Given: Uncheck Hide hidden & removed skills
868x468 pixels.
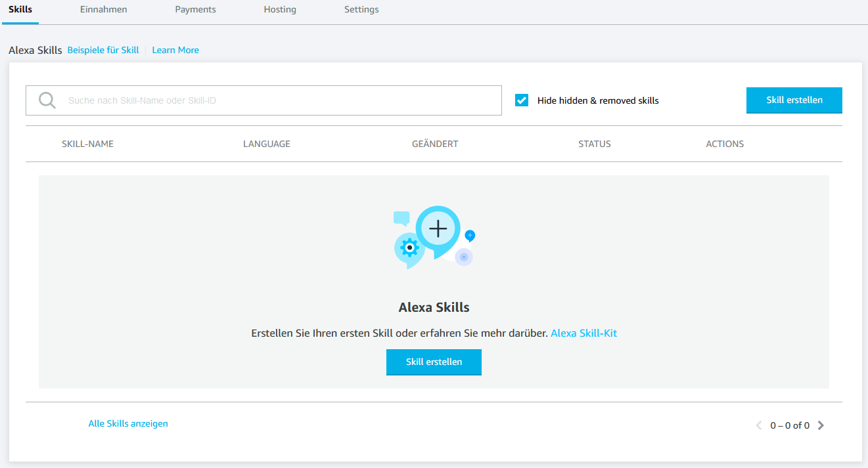Looking at the screenshot, I should (522, 100).
